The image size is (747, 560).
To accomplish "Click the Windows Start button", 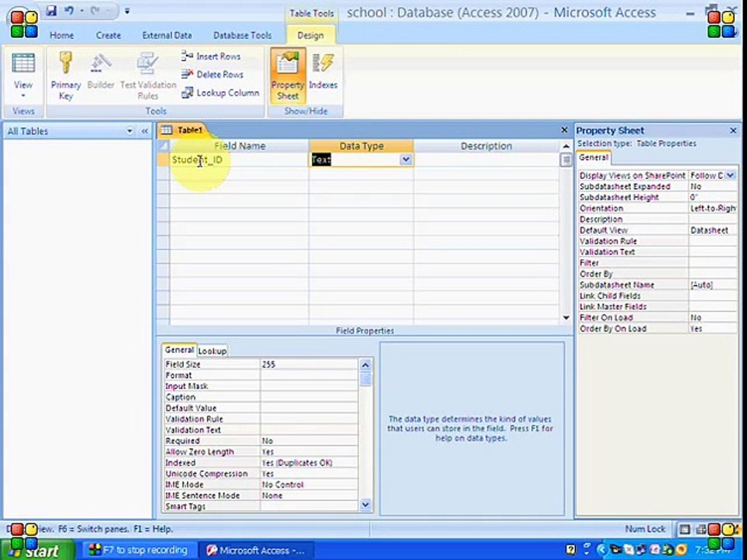I will 37,550.
